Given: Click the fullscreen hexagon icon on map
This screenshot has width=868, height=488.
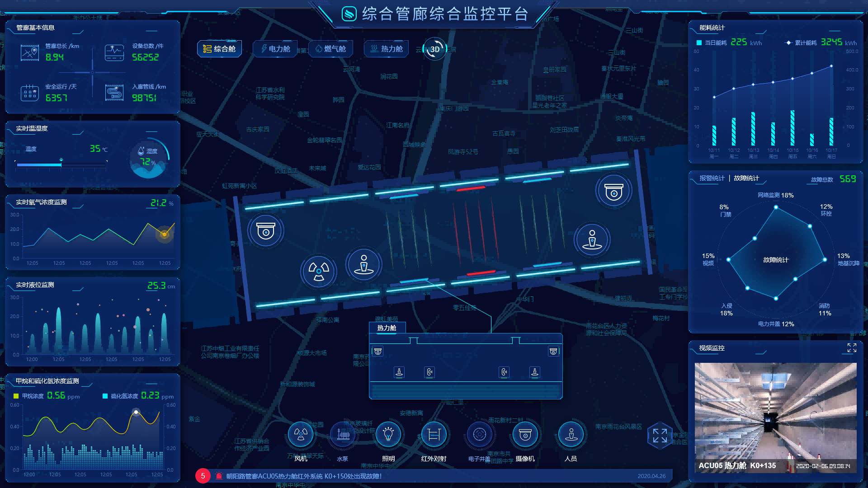Looking at the screenshot, I should (660, 436).
